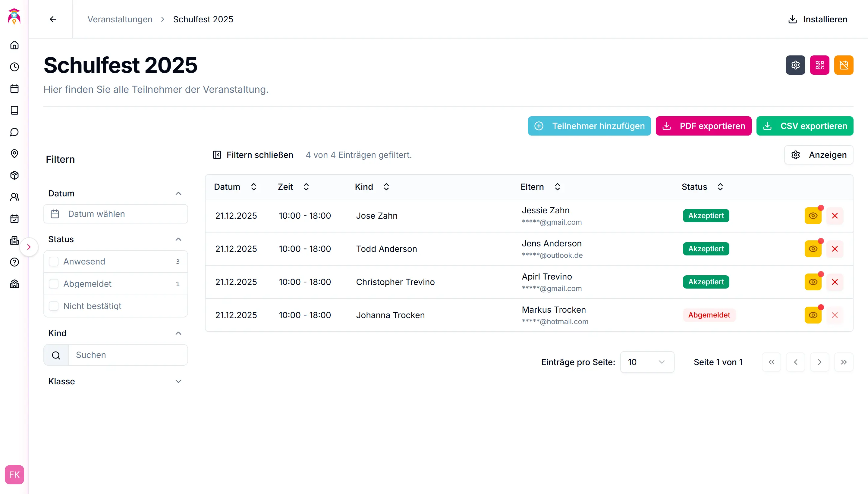Click the home icon in sidebar
This screenshot has width=868, height=494.
click(x=14, y=45)
